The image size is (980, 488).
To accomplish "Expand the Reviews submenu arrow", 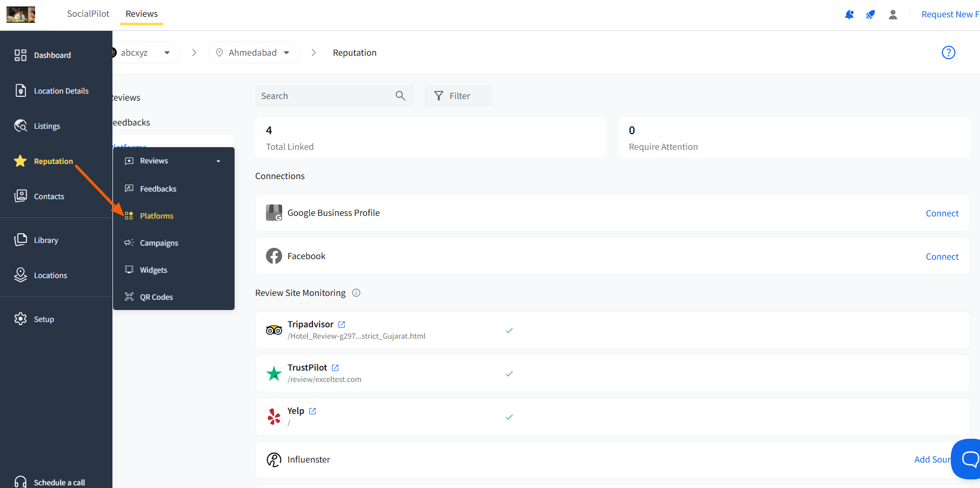I will [x=218, y=161].
